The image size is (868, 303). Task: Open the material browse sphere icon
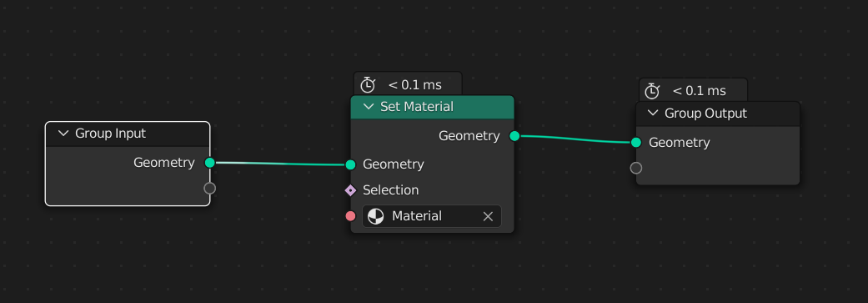(376, 216)
